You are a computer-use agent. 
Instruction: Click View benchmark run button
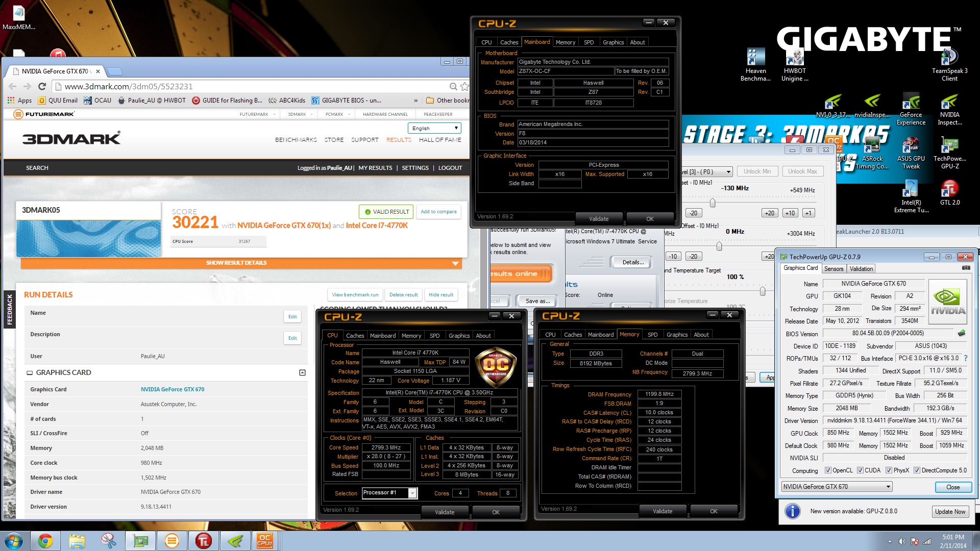tap(355, 295)
